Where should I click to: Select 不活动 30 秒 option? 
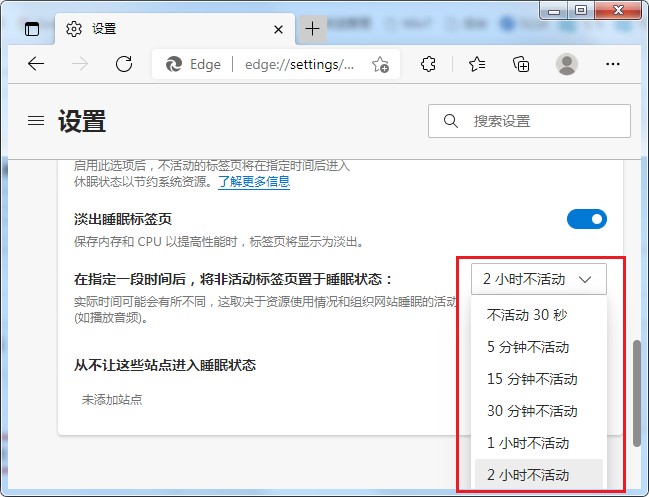point(539,315)
